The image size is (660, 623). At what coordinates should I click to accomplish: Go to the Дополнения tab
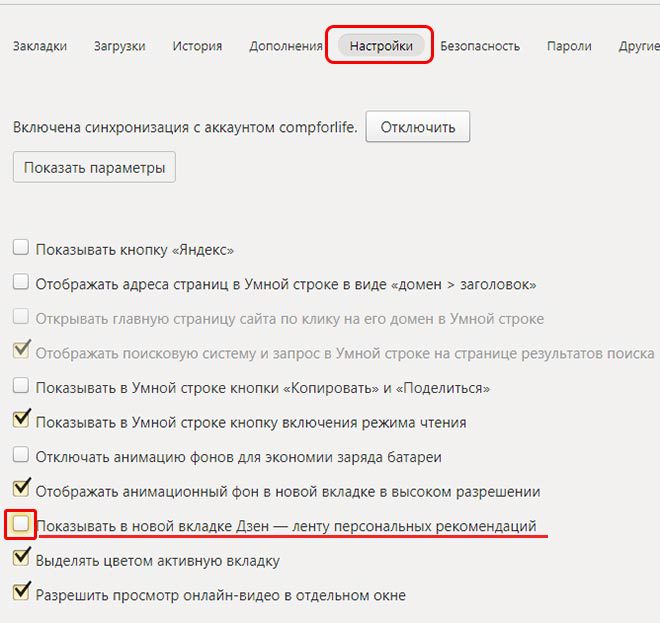point(286,46)
